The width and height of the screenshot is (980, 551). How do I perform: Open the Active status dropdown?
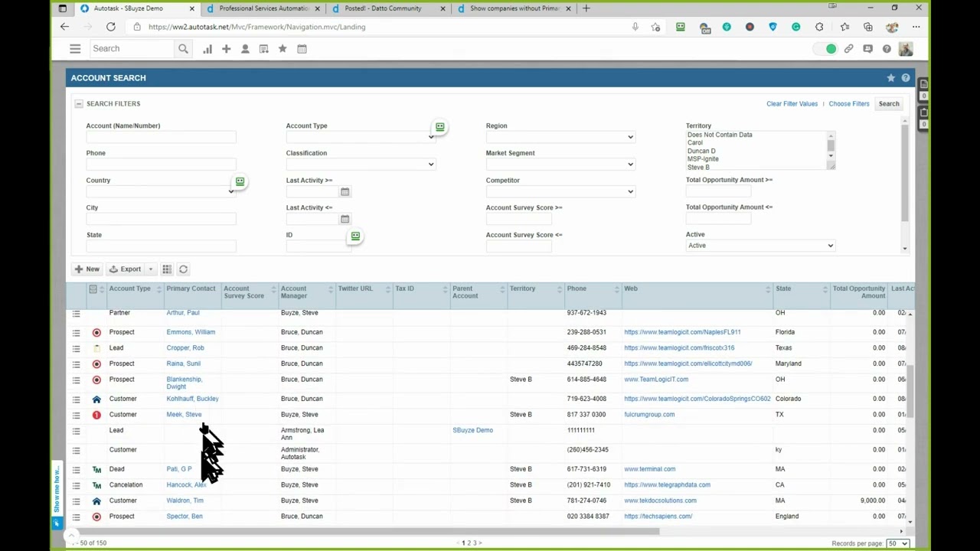tap(760, 246)
